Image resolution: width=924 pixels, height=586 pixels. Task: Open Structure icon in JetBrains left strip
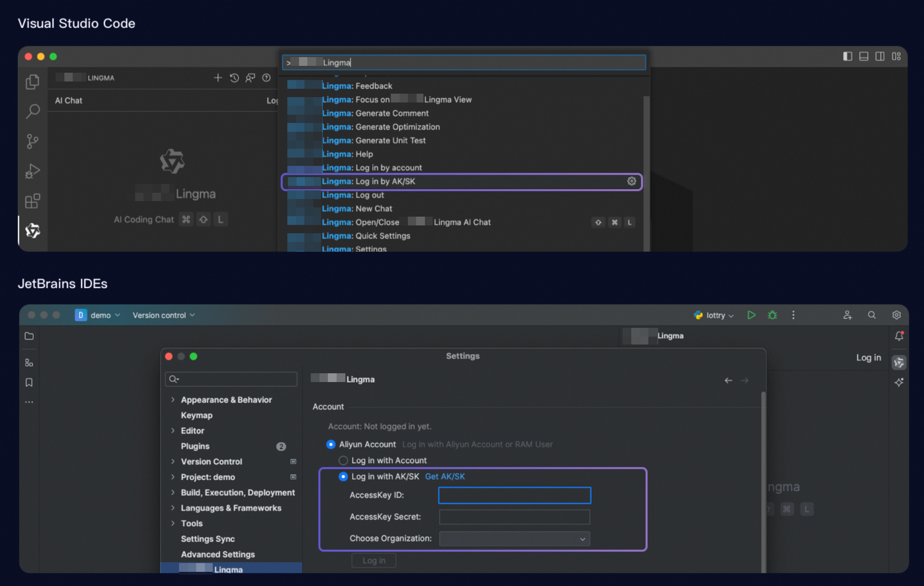[x=29, y=363]
